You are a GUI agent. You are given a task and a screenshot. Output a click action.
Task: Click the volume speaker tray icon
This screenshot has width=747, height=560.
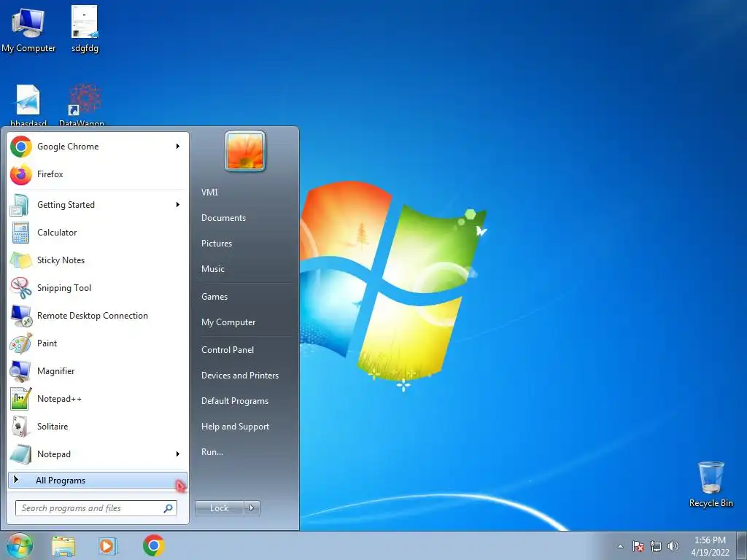tap(673, 546)
